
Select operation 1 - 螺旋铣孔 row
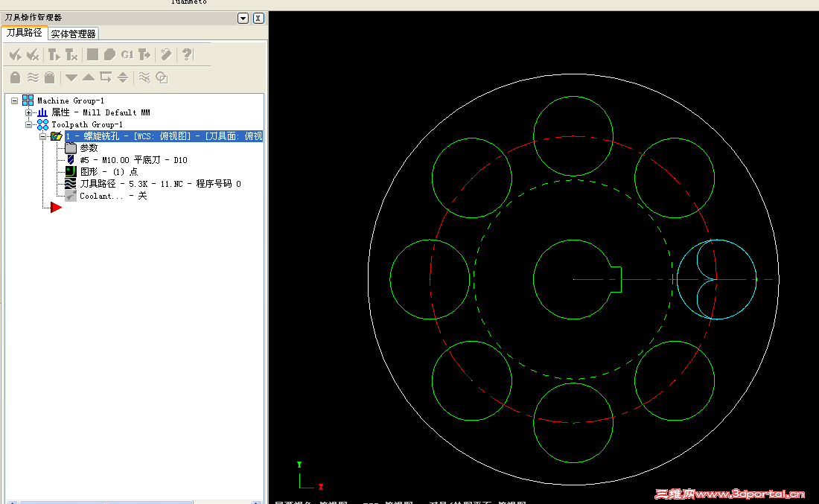pos(164,136)
